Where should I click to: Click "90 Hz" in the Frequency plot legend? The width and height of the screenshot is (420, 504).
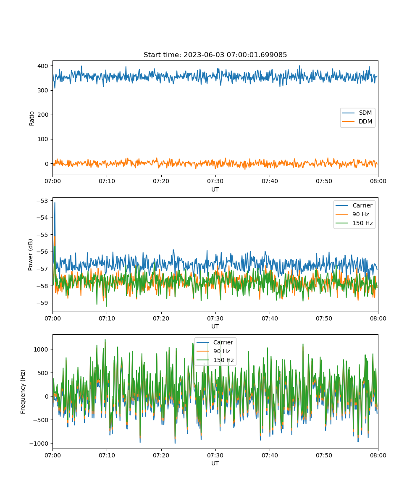(221, 351)
